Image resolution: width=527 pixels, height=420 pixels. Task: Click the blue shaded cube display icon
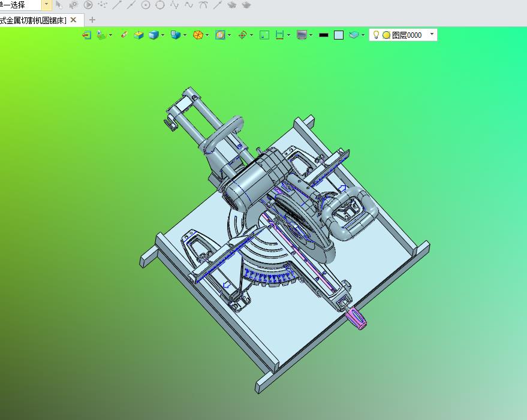pos(153,35)
